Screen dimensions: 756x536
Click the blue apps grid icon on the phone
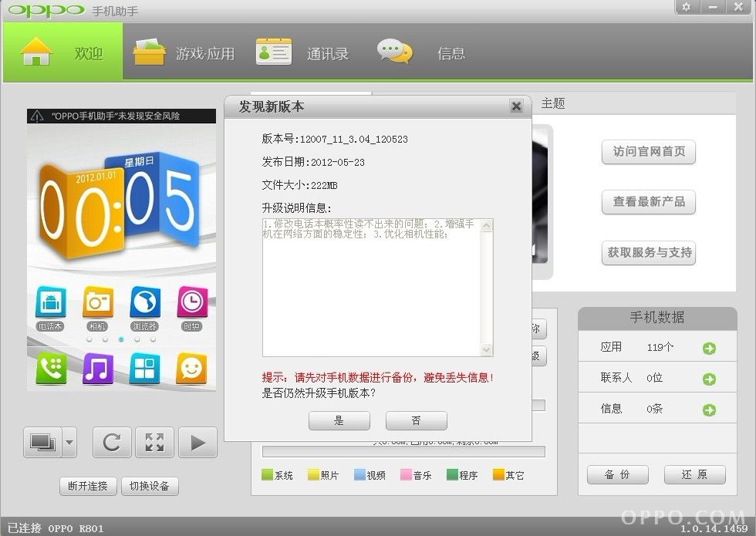click(145, 369)
